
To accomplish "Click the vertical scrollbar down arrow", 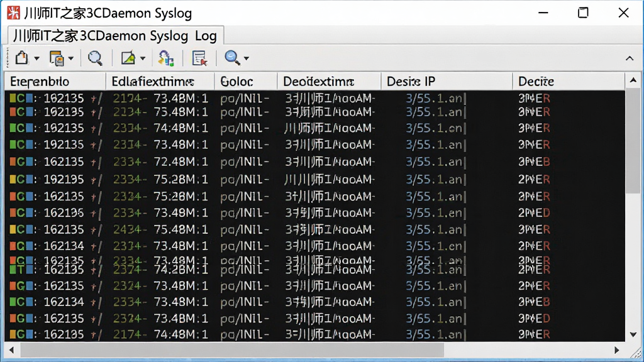I will [x=633, y=335].
